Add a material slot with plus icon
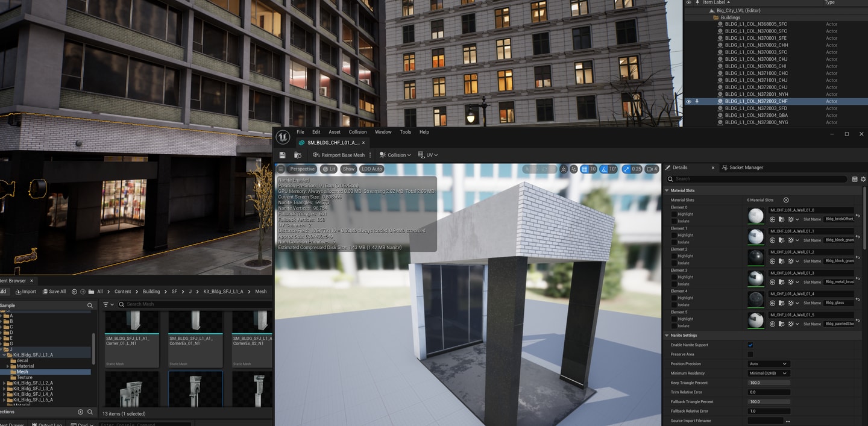The width and height of the screenshot is (868, 426). coord(786,200)
